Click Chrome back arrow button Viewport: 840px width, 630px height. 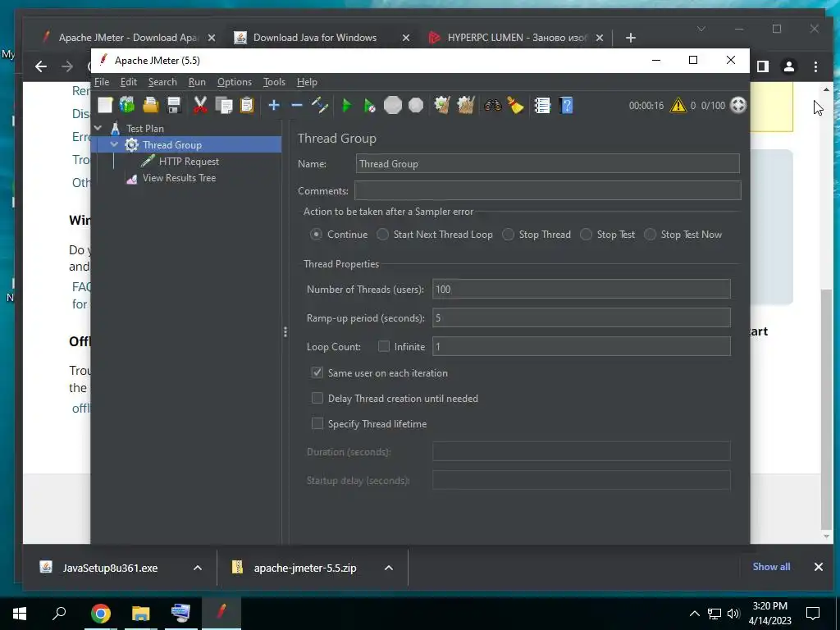click(x=41, y=66)
